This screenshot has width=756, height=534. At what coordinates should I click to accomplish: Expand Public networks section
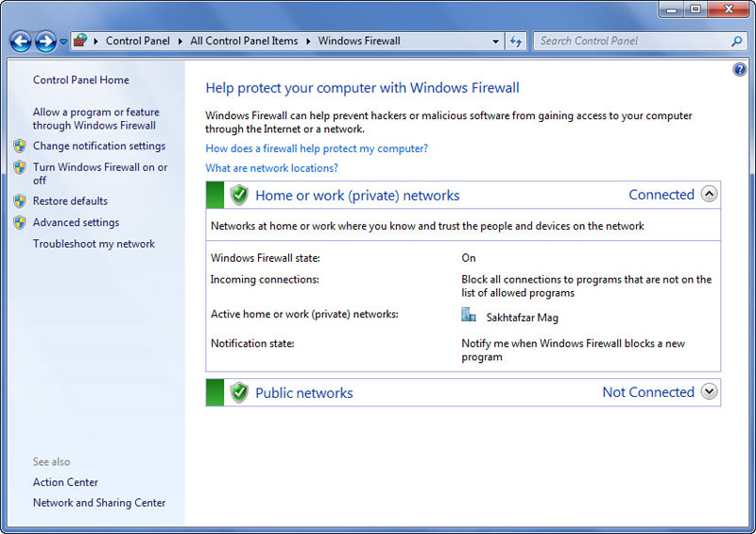click(x=709, y=391)
